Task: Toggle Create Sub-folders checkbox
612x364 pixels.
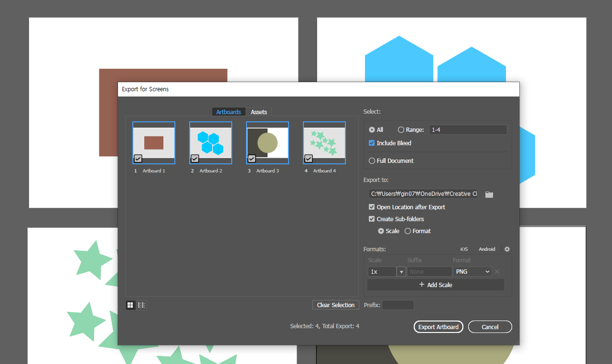Action: point(372,219)
